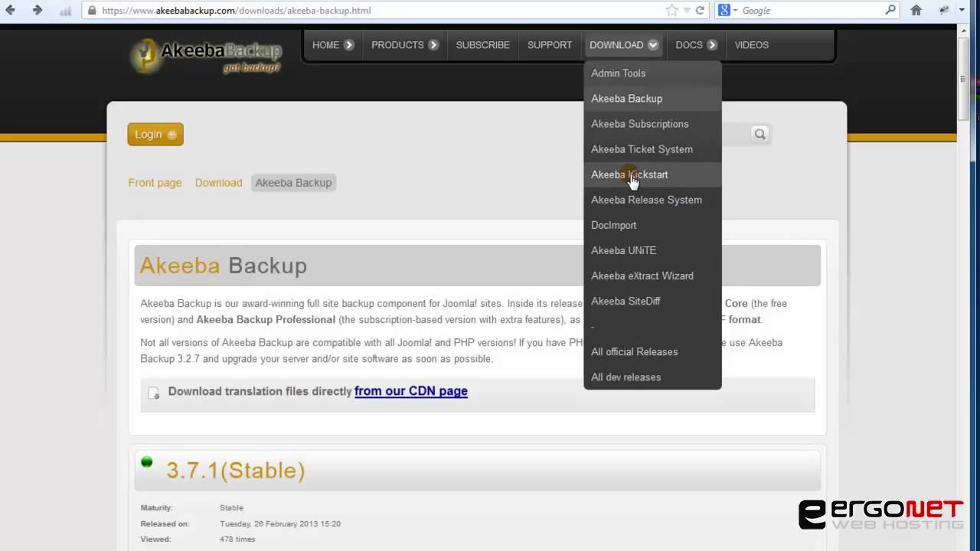Click the Google search magnifier icon

890,10
